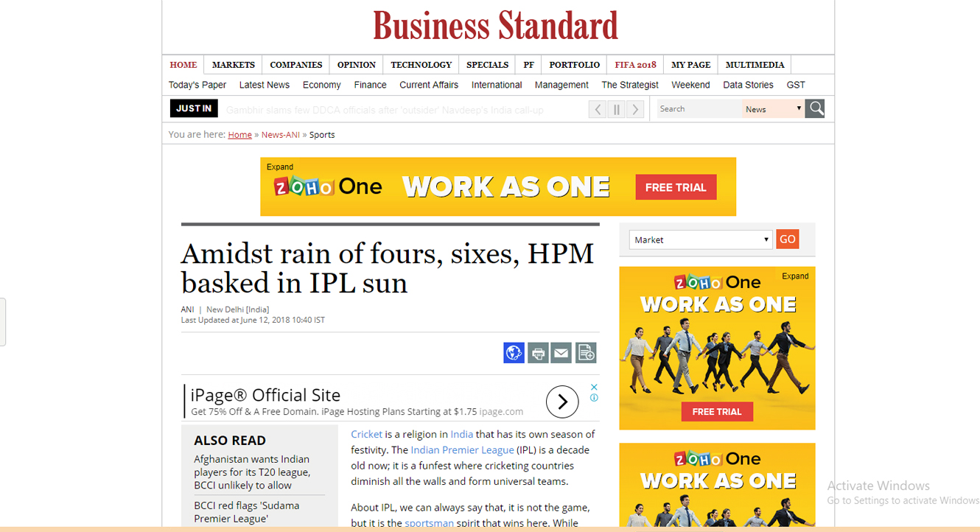Screen dimensions: 980x532
Task: Open Current Affairs submenu link
Action: (x=429, y=85)
